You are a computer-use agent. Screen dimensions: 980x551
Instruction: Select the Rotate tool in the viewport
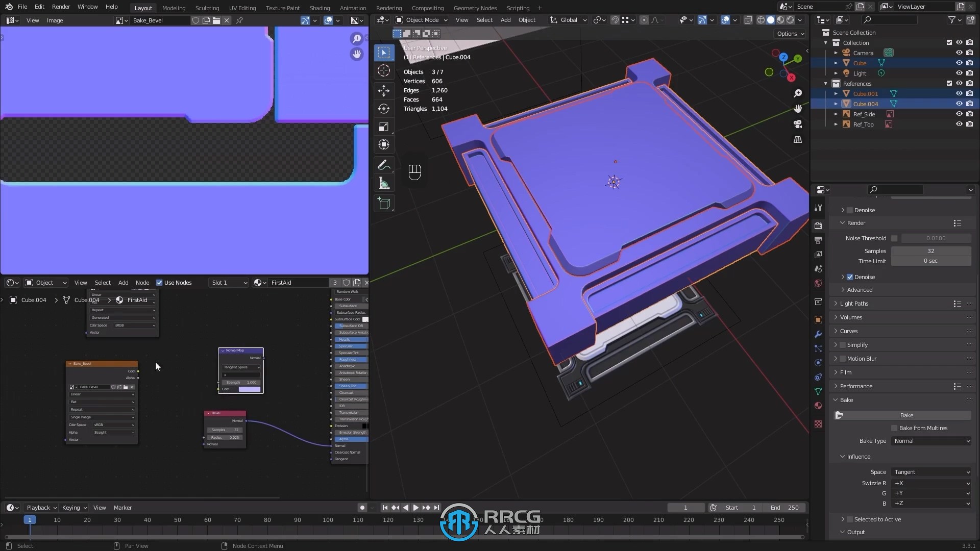(x=384, y=109)
